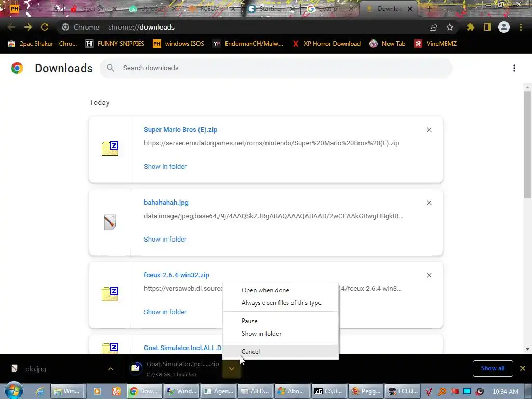Open Chrome's three-dot menu in toolbar
The width and height of the screenshot is (532, 399).
coord(521,27)
